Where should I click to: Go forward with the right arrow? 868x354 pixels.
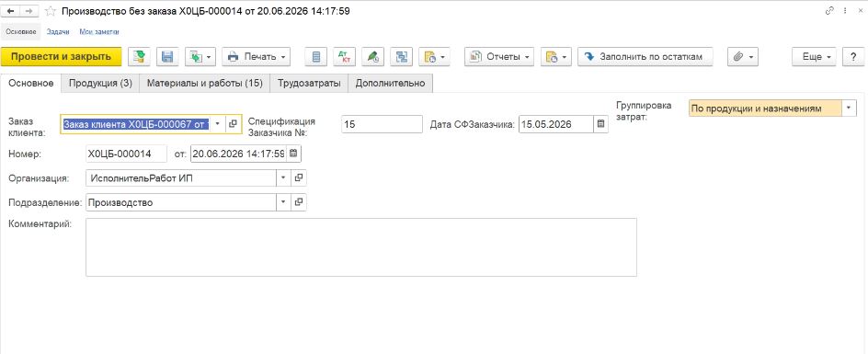(x=30, y=11)
